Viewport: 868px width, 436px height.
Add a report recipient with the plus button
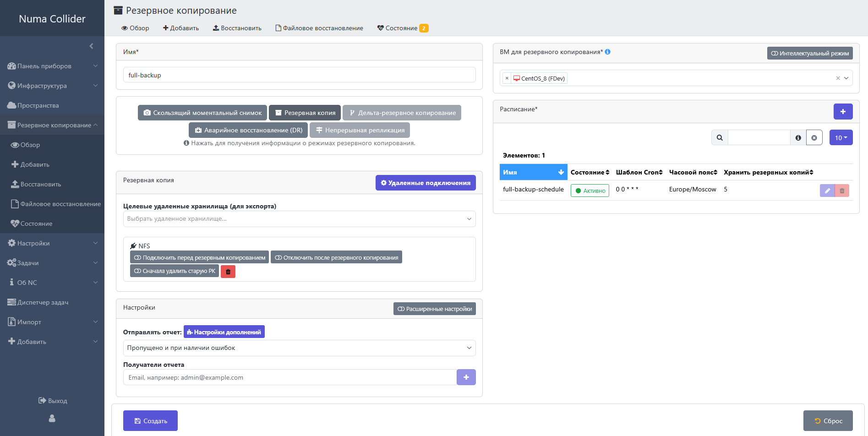466,377
